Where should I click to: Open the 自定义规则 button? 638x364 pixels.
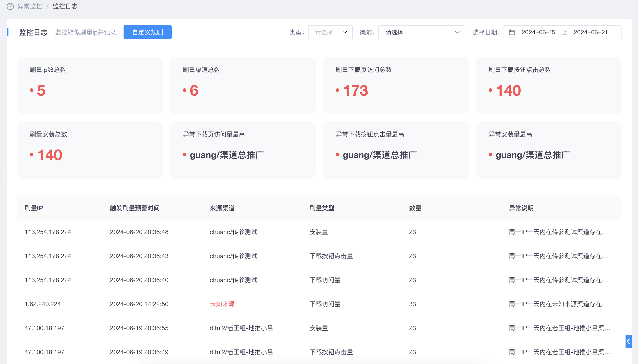pos(148,32)
